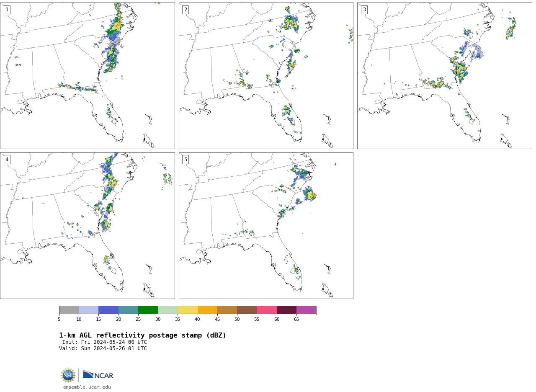Image resolution: width=536 pixels, height=392 pixels.
Task: Open ensemble member 2 reflectivity map
Action: (266, 76)
